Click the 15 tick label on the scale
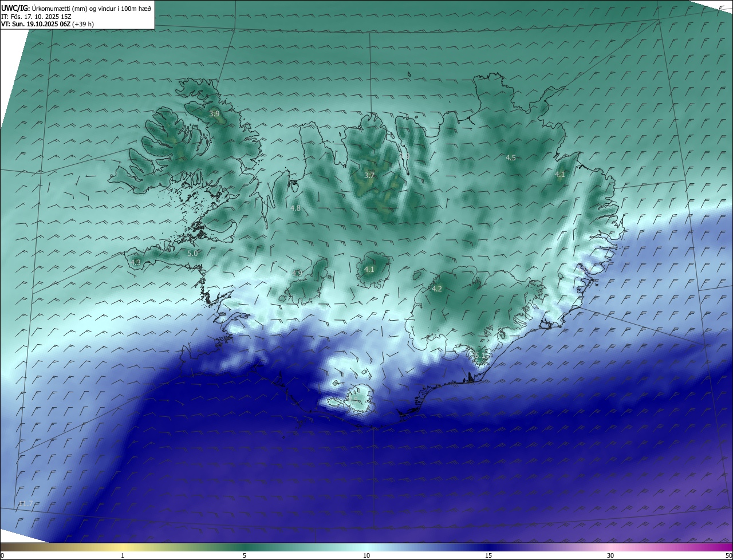Viewport: 733px width, 560px height. (488, 555)
